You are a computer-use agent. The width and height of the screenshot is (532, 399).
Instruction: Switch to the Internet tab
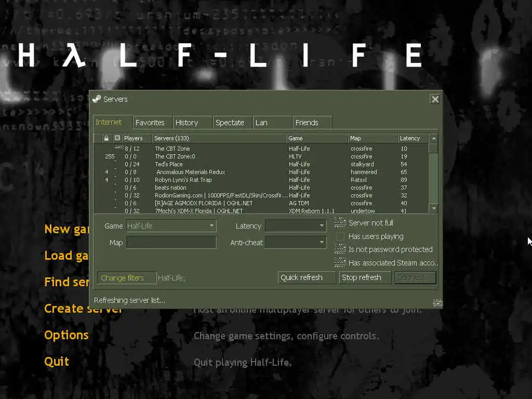112,122
